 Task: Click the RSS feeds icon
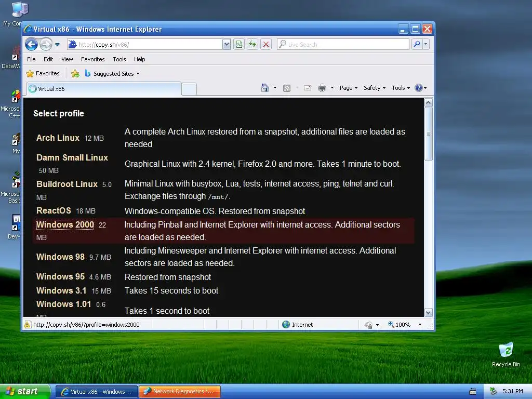click(x=287, y=88)
